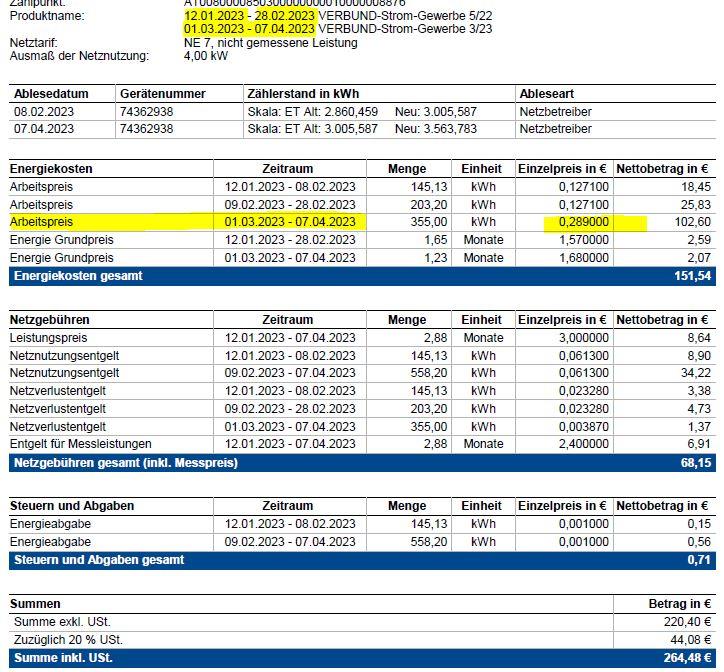
Task: Select the unit price "2,400000"
Action: point(584,444)
